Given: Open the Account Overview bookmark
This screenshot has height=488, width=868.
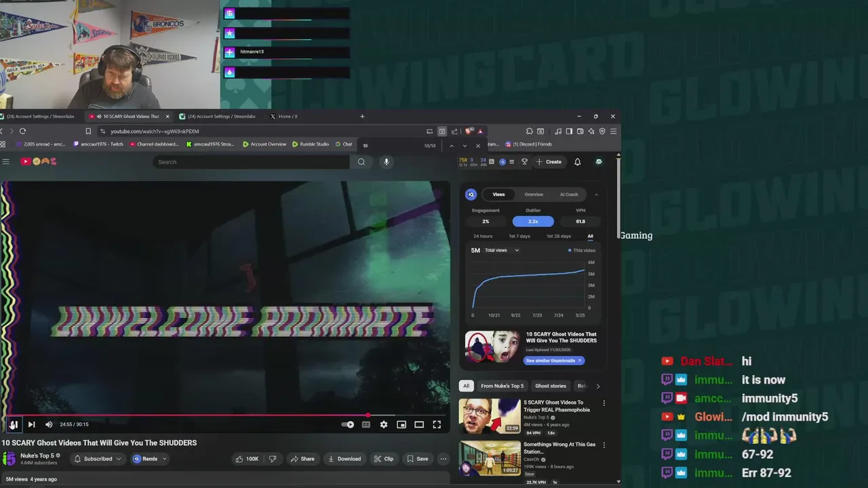Looking at the screenshot, I should click(x=264, y=144).
